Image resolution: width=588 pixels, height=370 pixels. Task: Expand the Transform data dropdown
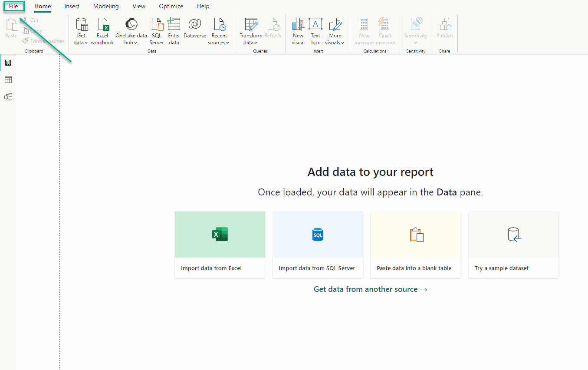(x=250, y=43)
